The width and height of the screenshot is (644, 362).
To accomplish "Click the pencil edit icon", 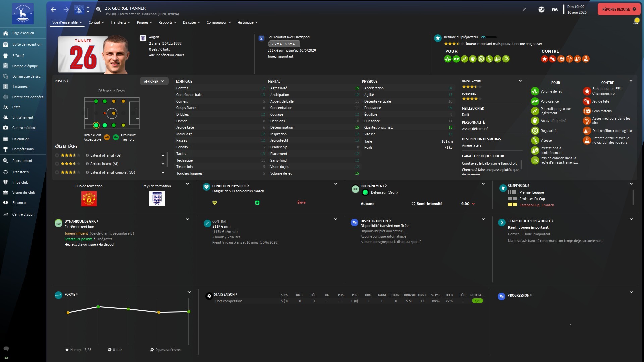I will click(524, 9).
